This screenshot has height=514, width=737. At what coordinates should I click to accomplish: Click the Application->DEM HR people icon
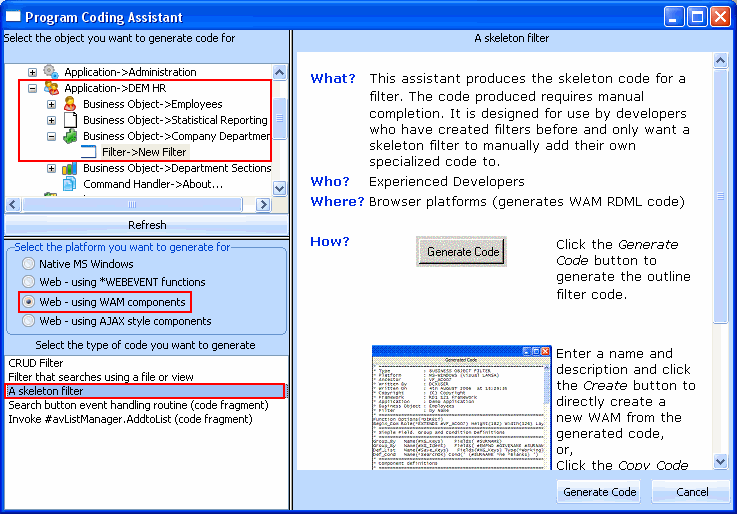click(x=51, y=88)
